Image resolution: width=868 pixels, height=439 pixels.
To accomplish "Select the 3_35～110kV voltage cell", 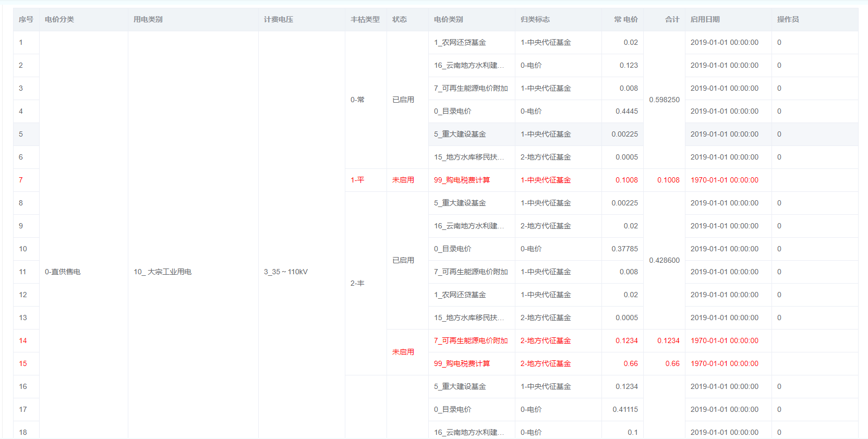I will click(286, 272).
